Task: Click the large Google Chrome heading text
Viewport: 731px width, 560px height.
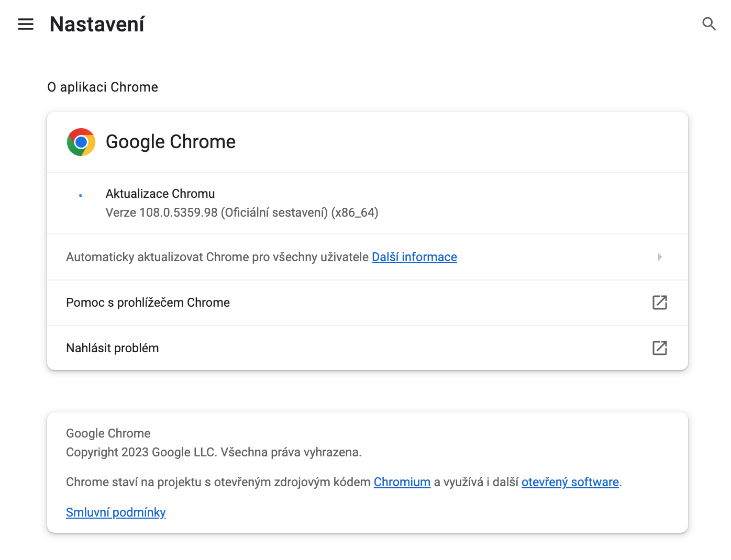Action: (171, 142)
